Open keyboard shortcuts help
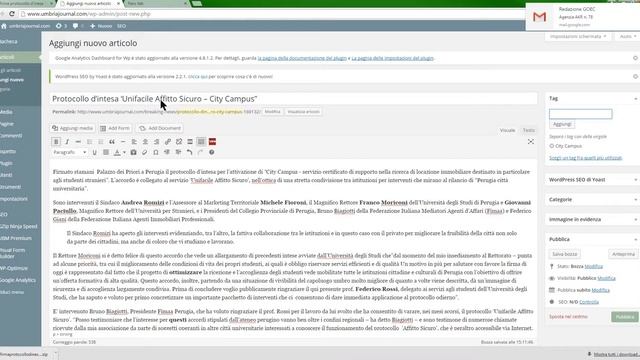 click(x=211, y=152)
